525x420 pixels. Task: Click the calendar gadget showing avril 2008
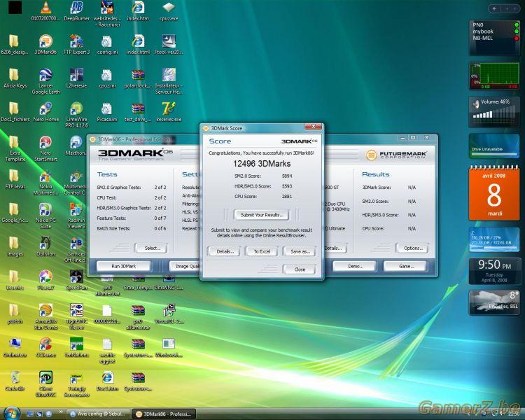494,193
